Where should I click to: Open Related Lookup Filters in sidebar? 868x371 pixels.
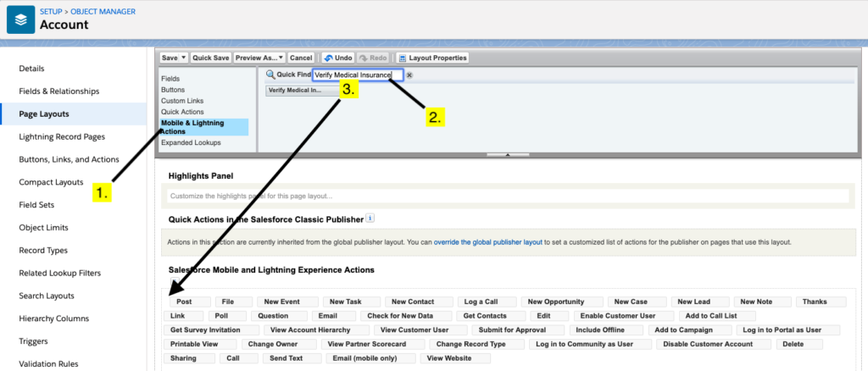(x=58, y=273)
